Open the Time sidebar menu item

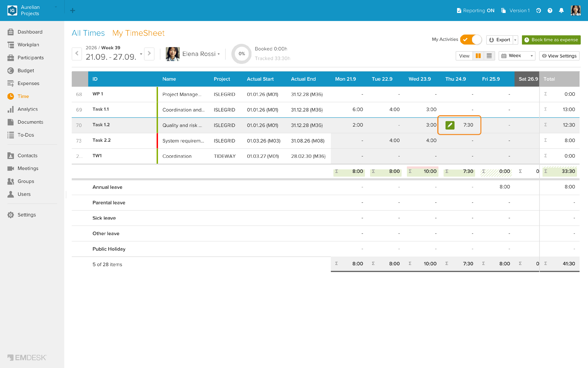18,96
